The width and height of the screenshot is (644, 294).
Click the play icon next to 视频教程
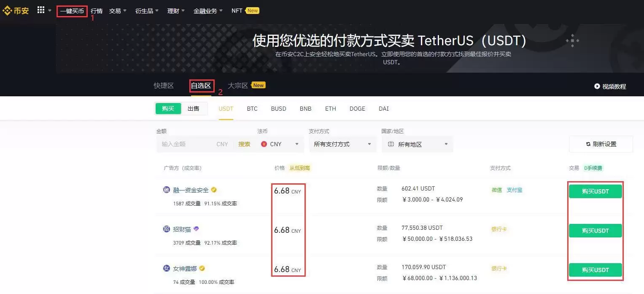[x=597, y=86]
